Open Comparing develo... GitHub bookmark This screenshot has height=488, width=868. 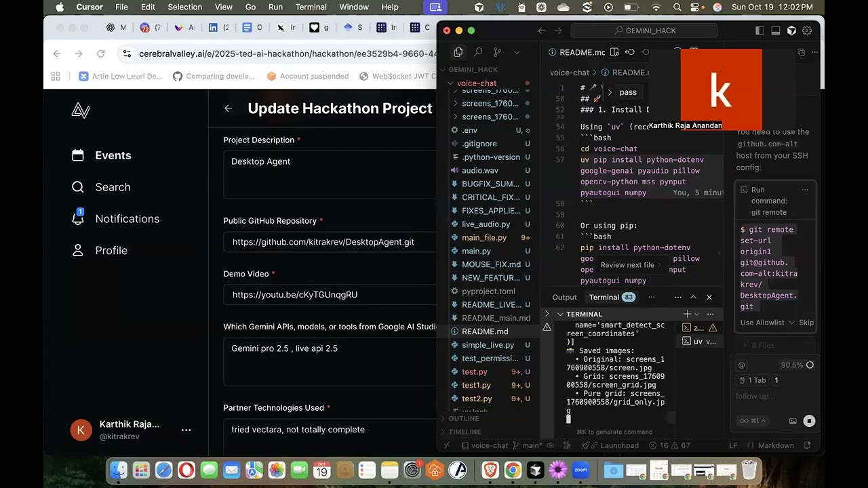tap(214, 76)
